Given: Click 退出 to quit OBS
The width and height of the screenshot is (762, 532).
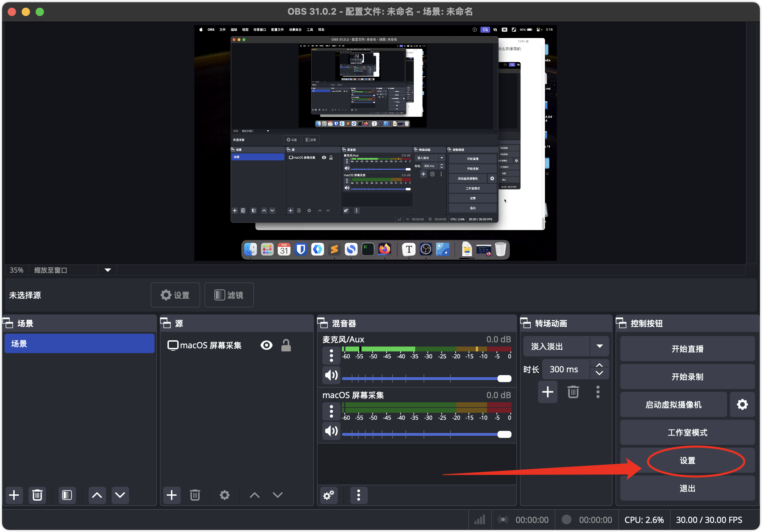Looking at the screenshot, I should [x=688, y=488].
